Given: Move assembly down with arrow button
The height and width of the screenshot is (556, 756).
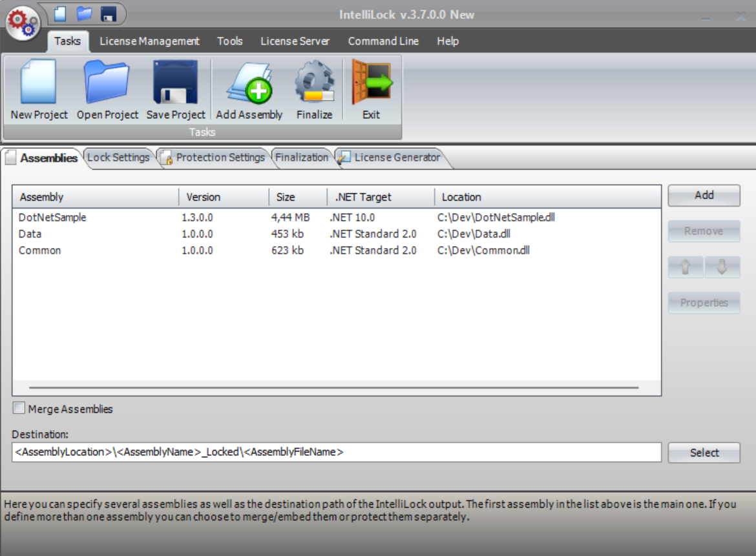Looking at the screenshot, I should pos(722,267).
